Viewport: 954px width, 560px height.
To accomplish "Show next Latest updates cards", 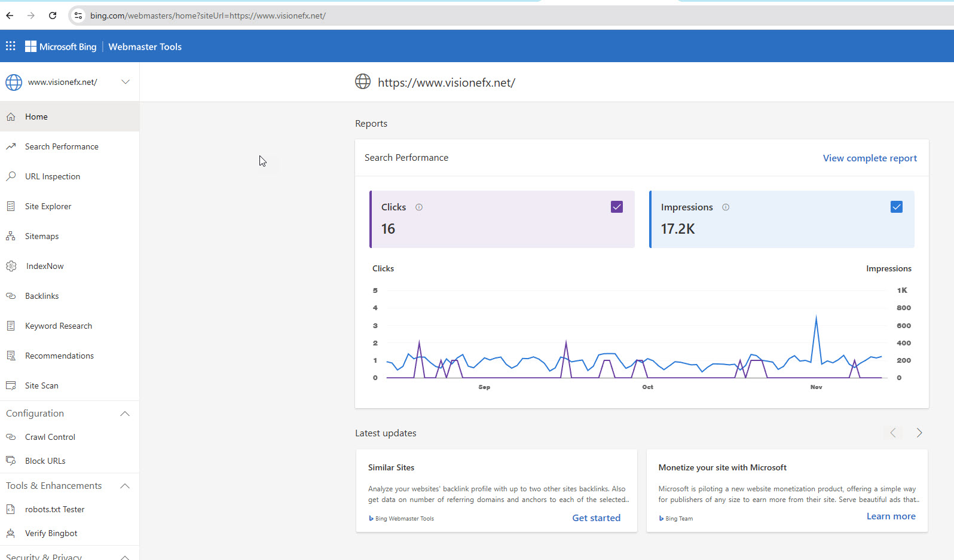I will tap(919, 433).
